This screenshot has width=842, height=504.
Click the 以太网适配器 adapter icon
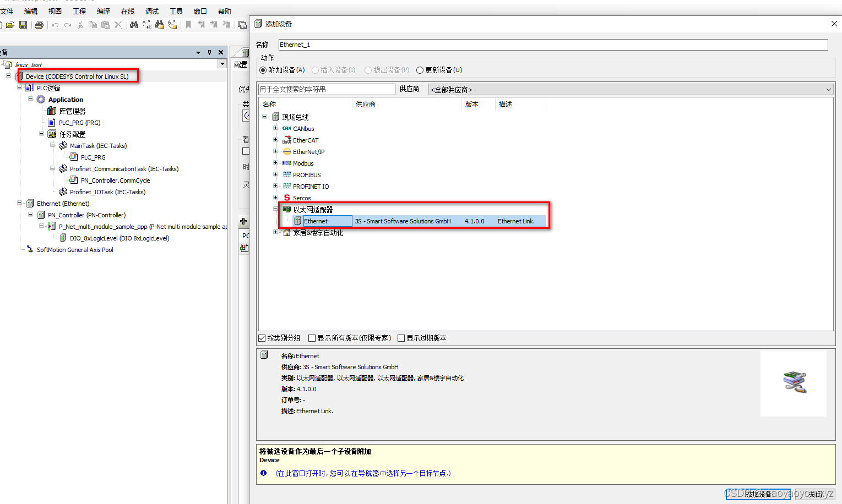tap(286, 210)
